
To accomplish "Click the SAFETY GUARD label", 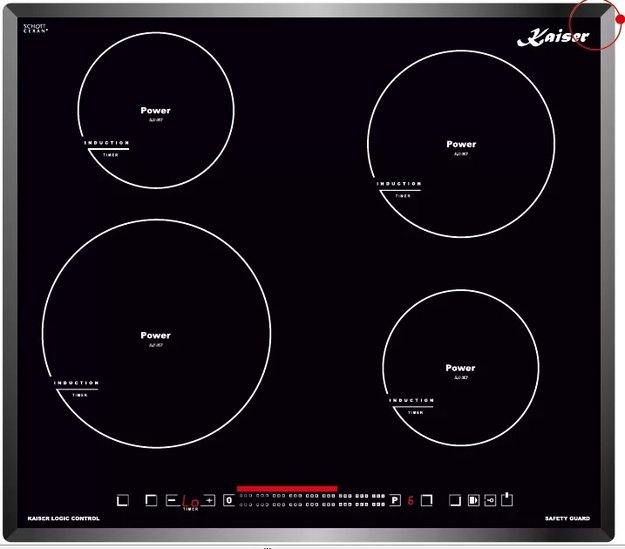I will (566, 518).
